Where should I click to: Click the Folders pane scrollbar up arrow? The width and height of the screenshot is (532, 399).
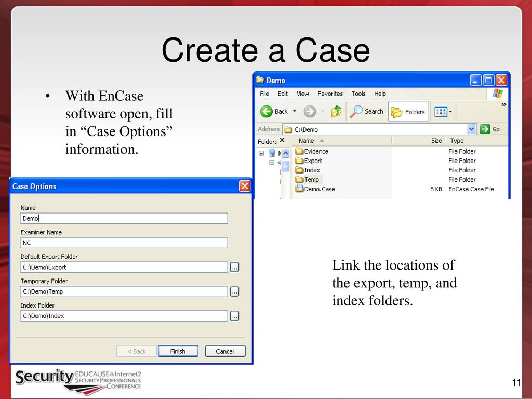click(x=286, y=153)
